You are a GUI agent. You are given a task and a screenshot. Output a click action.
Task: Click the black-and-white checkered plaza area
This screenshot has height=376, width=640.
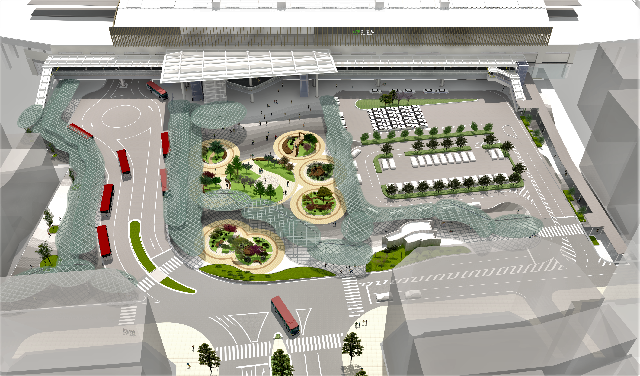pos(397,118)
